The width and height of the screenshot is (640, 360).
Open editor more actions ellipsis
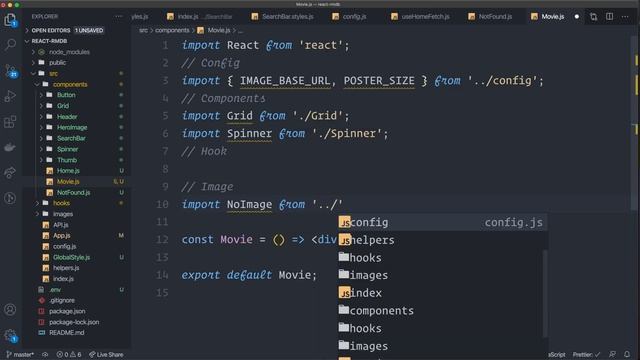625,17
